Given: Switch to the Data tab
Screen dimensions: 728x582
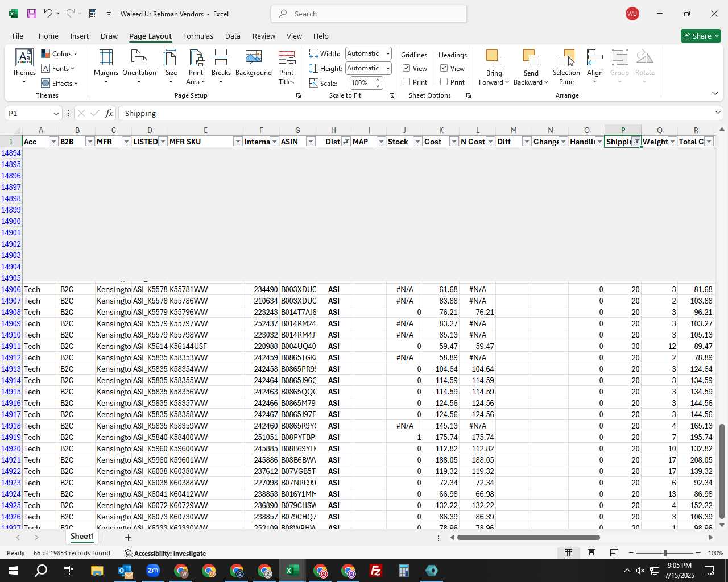Looking at the screenshot, I should coord(233,36).
